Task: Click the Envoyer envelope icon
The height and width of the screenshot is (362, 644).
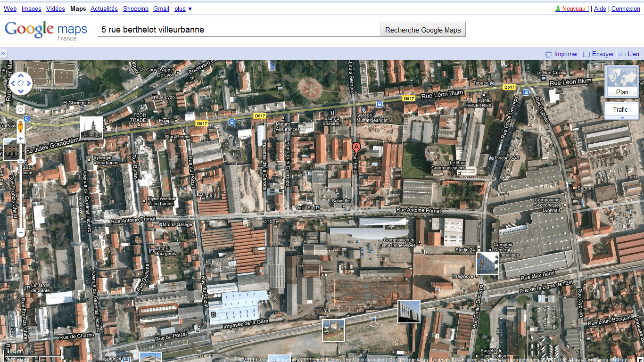Action: pos(586,54)
